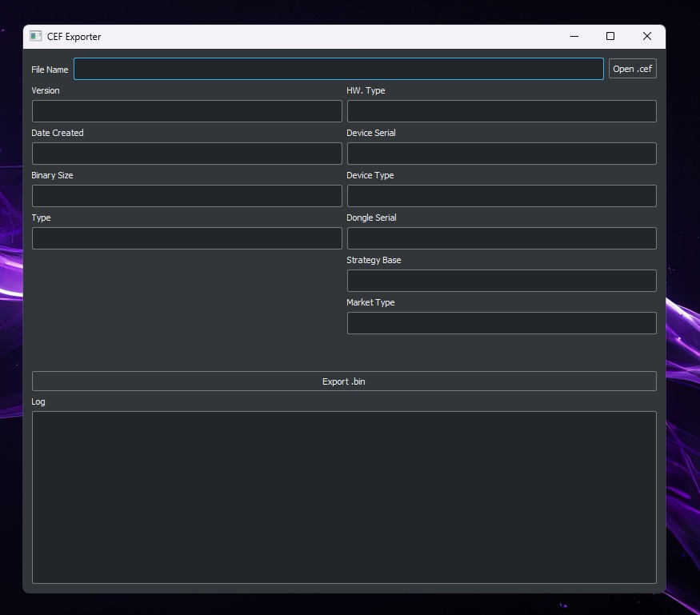The image size is (700, 615).
Task: Select the Strategy Base field
Action: (502, 281)
